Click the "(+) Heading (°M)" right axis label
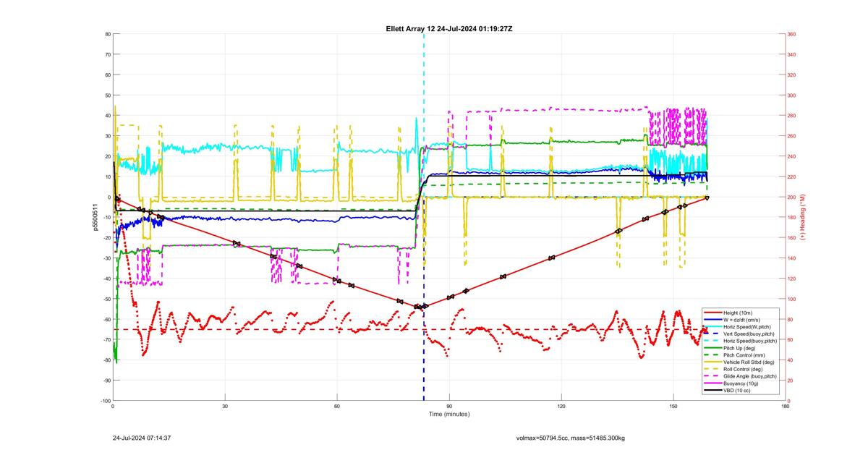The image size is (868, 450). click(x=803, y=217)
